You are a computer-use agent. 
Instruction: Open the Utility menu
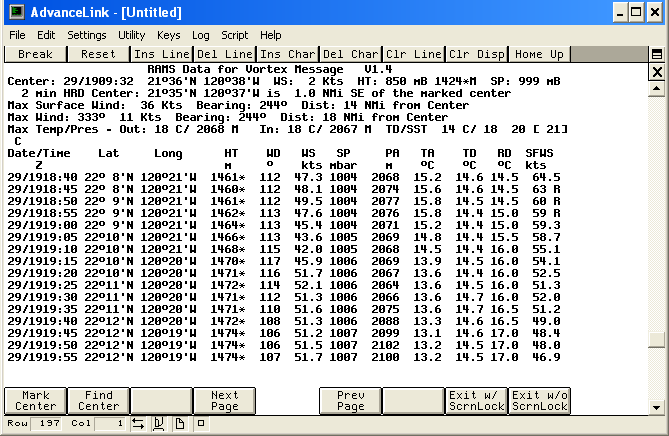[x=131, y=35]
